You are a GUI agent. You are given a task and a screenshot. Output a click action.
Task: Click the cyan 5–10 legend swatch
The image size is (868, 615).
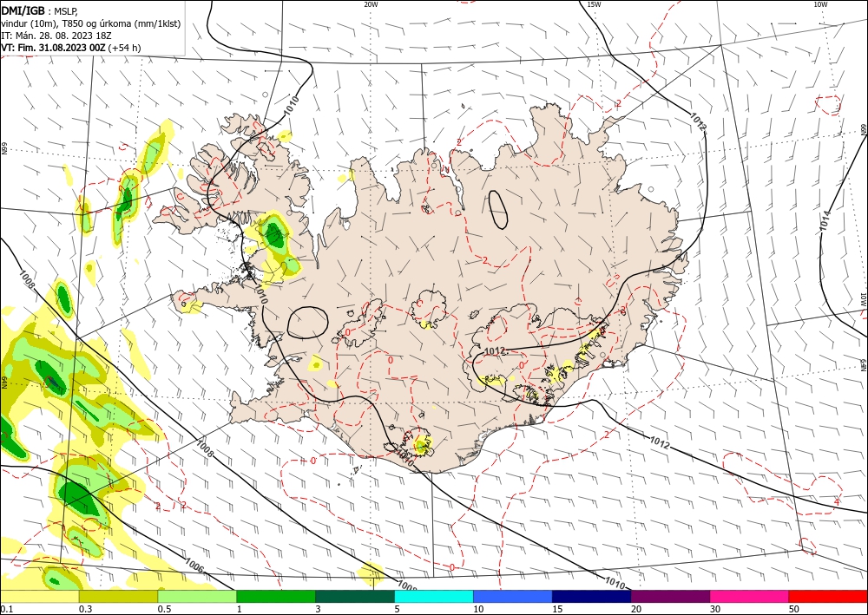point(434,596)
